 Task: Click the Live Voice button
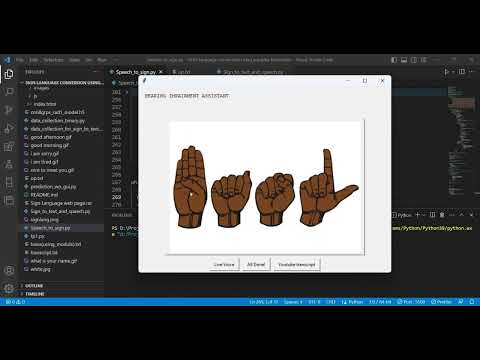point(224,264)
